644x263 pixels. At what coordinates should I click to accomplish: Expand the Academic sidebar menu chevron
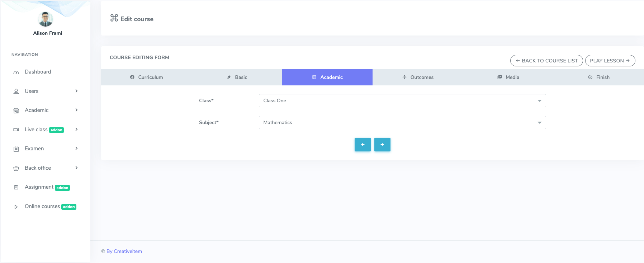pyautogui.click(x=76, y=110)
